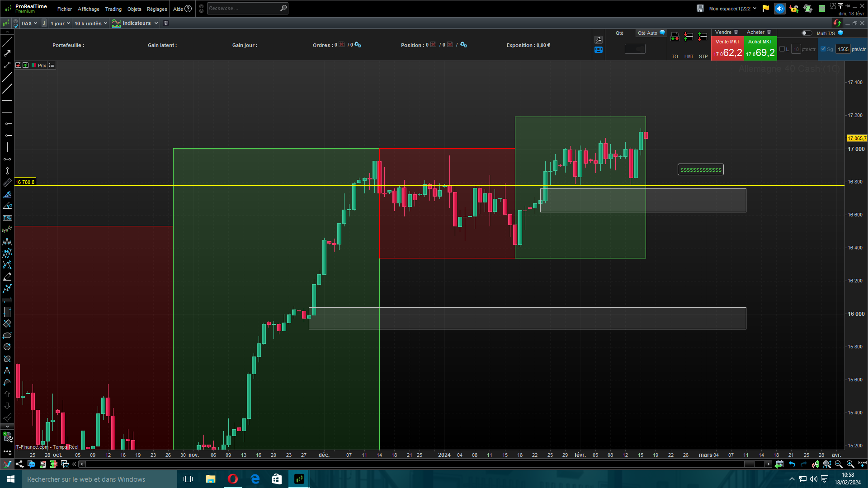Image resolution: width=868 pixels, height=488 pixels.
Task: Enable the L limit checkbox
Action: coord(782,49)
